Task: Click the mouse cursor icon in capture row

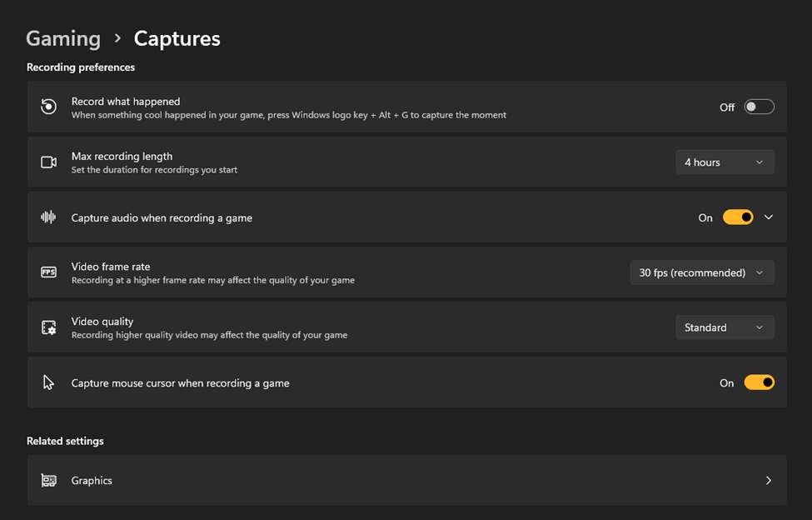Action: (48, 382)
